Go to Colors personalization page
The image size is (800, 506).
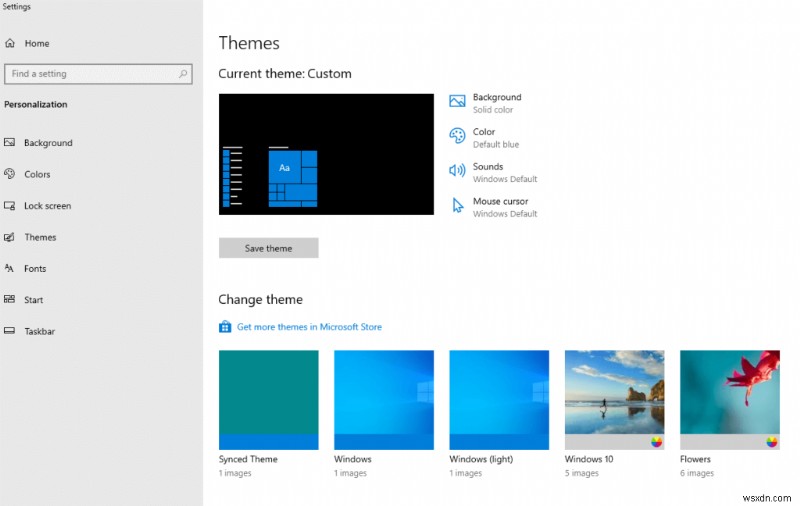point(37,174)
